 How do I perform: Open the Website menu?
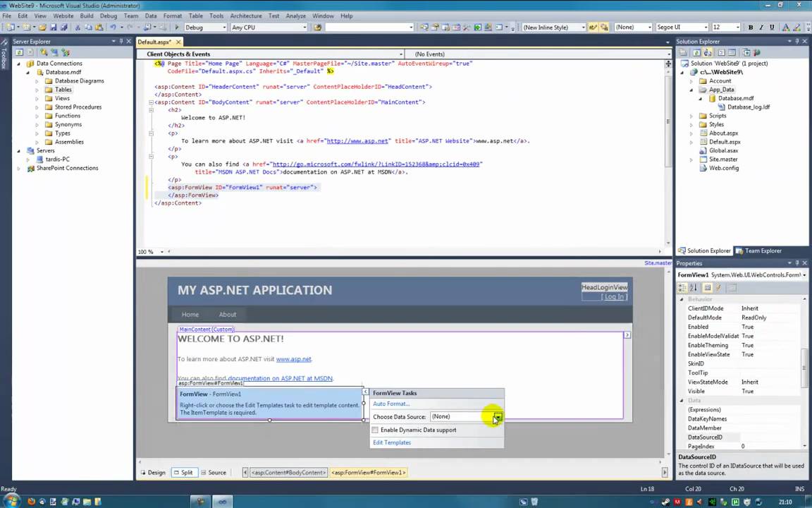coord(63,16)
